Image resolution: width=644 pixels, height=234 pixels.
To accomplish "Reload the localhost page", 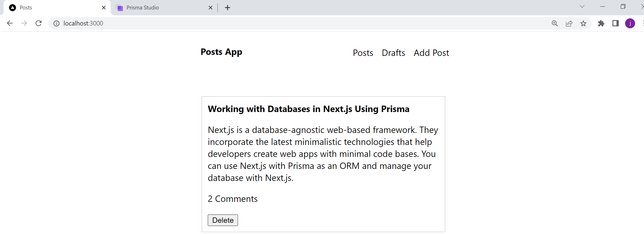I will tap(39, 23).
